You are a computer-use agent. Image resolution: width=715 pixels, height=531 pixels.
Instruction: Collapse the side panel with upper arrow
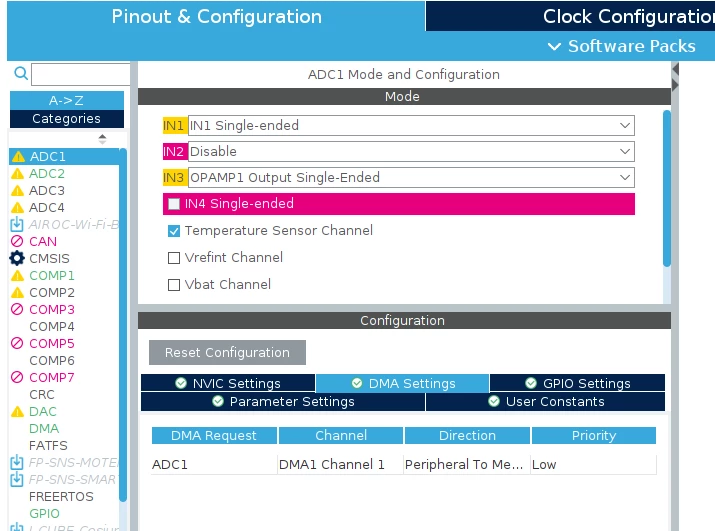coord(675,69)
